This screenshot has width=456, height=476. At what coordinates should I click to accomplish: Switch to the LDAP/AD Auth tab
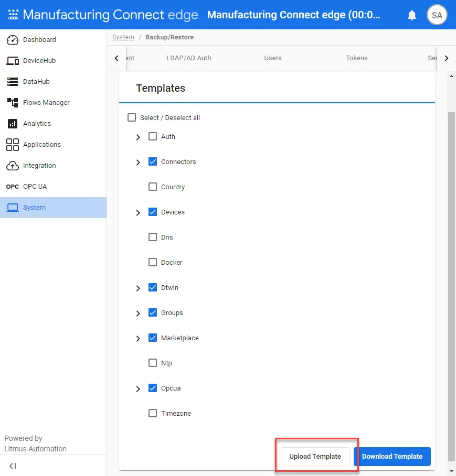pos(189,58)
